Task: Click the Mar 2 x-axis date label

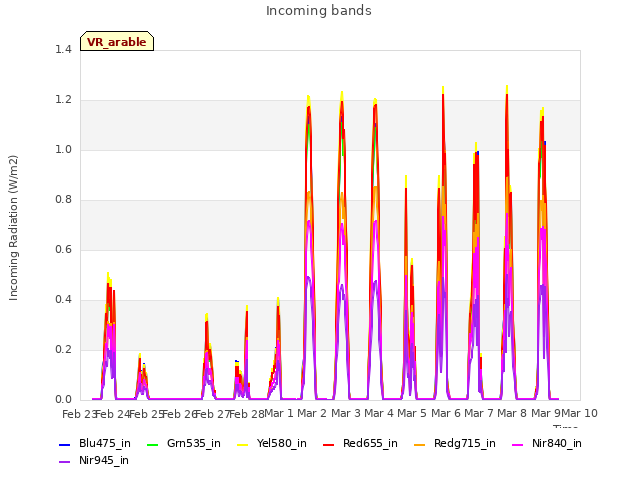Action: (312, 413)
